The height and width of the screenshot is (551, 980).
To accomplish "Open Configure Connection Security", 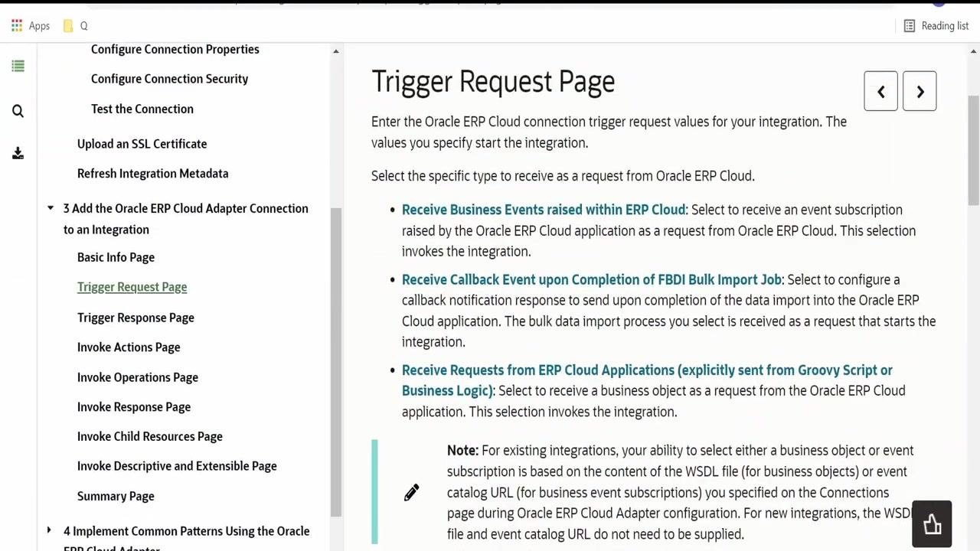I will pyautogui.click(x=169, y=79).
